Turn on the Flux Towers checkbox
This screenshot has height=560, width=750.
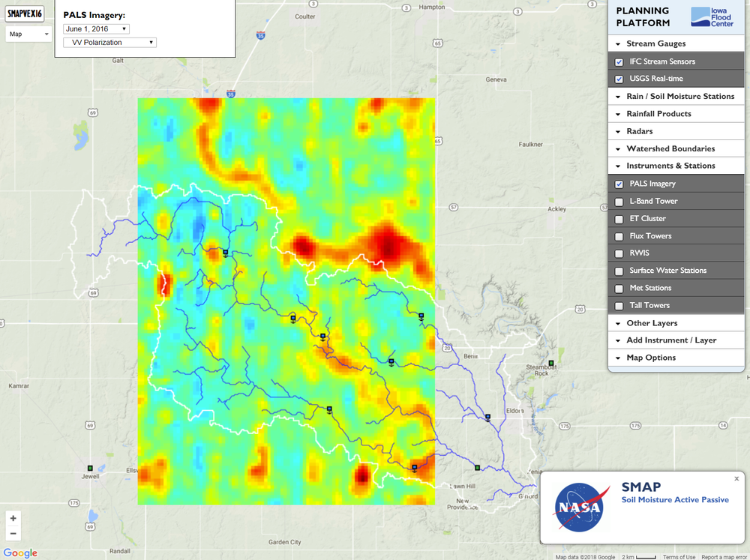pos(619,236)
